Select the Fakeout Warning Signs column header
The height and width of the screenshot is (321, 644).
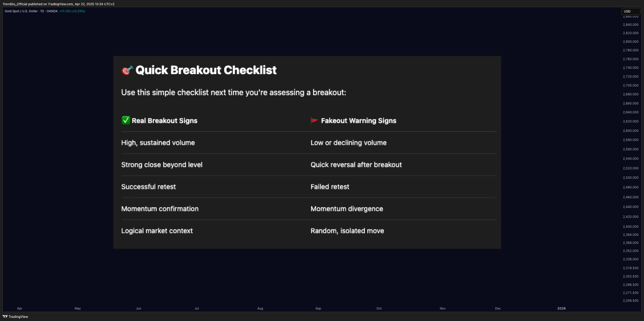359,121
